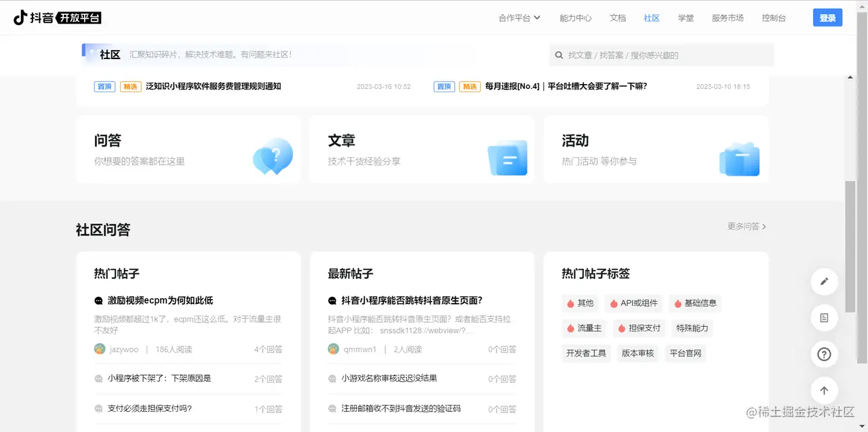The height and width of the screenshot is (432, 868).
Task: Open the help question mark button
Action: click(825, 354)
